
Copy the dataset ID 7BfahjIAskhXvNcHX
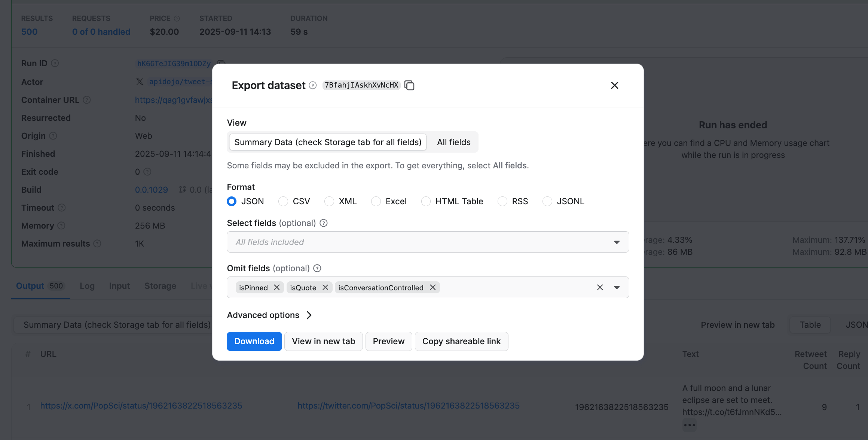pos(410,85)
